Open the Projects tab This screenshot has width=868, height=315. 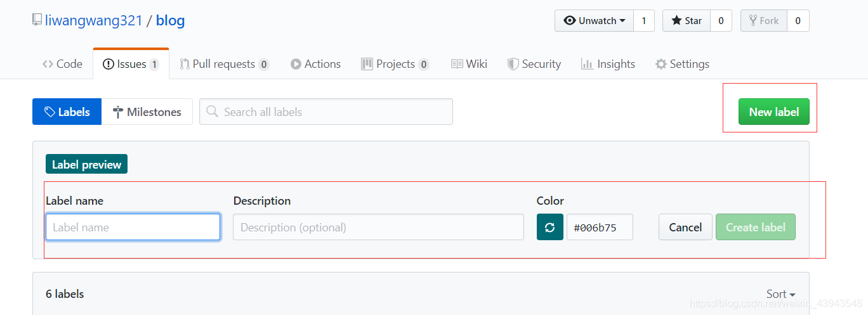[x=395, y=64]
